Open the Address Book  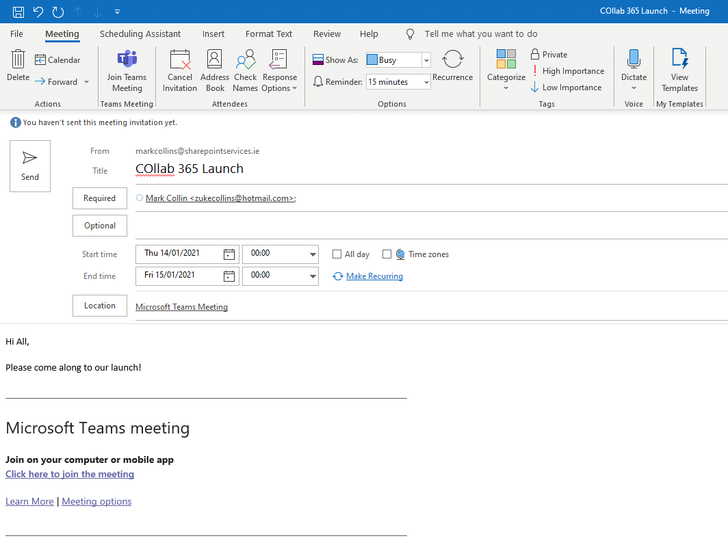coord(215,71)
